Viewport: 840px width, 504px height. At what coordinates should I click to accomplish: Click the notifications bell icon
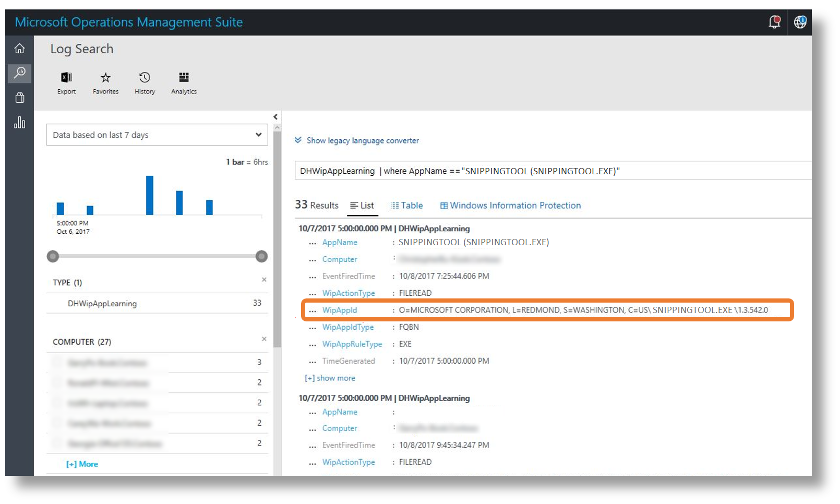click(774, 22)
